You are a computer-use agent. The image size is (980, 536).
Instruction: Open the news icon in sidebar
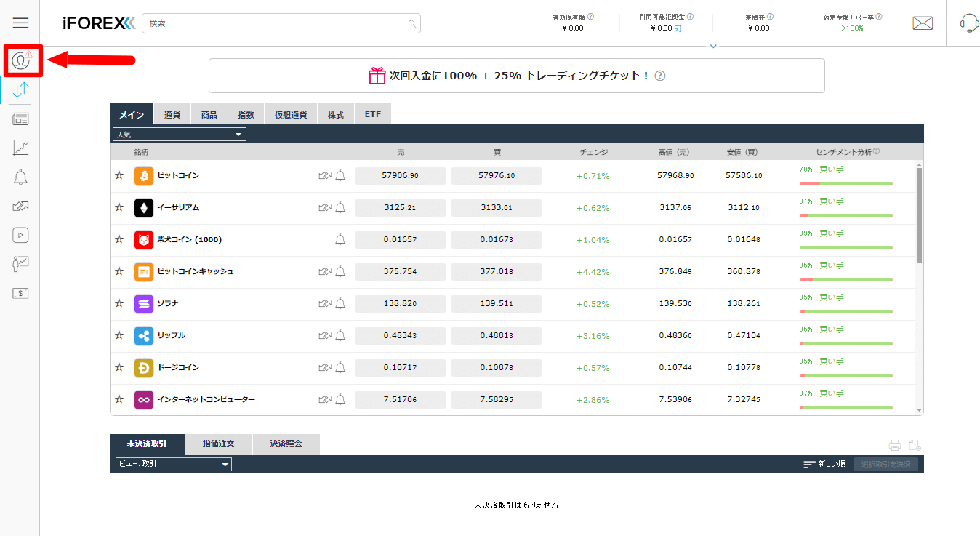click(21, 119)
